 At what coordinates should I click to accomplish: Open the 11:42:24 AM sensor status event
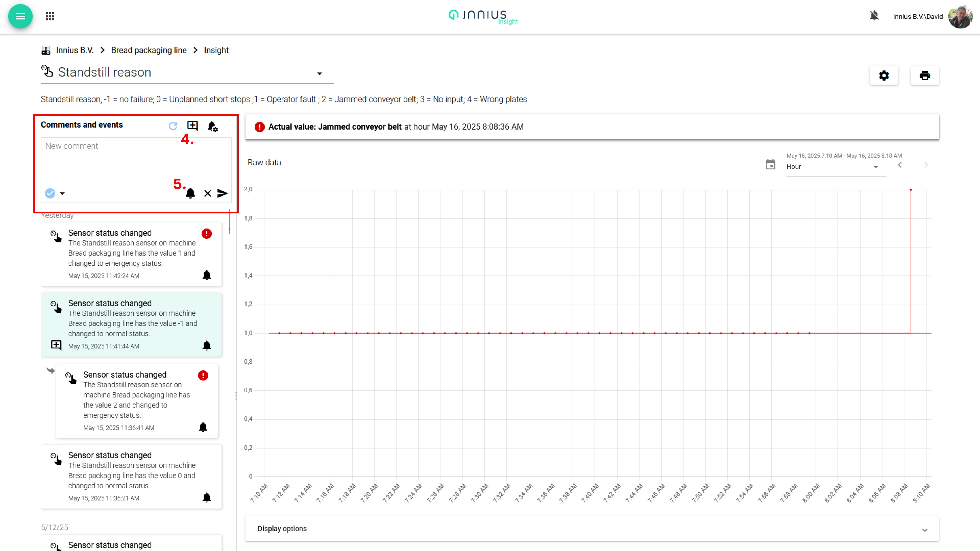[131, 254]
